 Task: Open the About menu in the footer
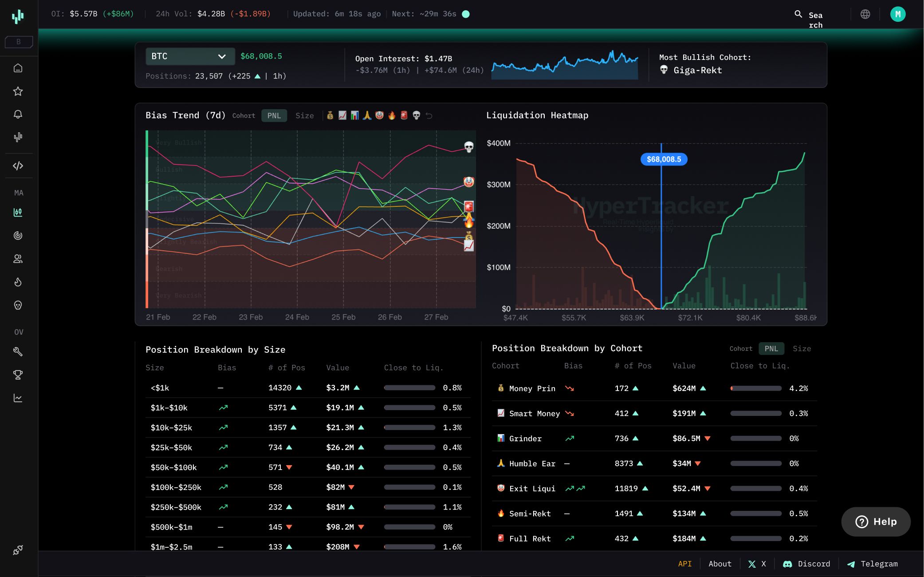click(x=720, y=564)
